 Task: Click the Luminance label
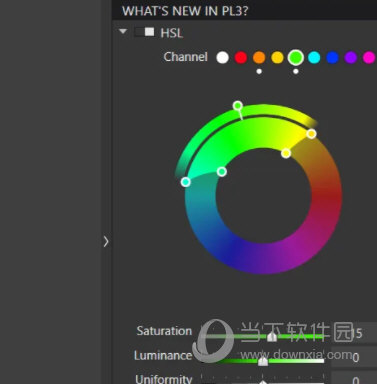[163, 356]
